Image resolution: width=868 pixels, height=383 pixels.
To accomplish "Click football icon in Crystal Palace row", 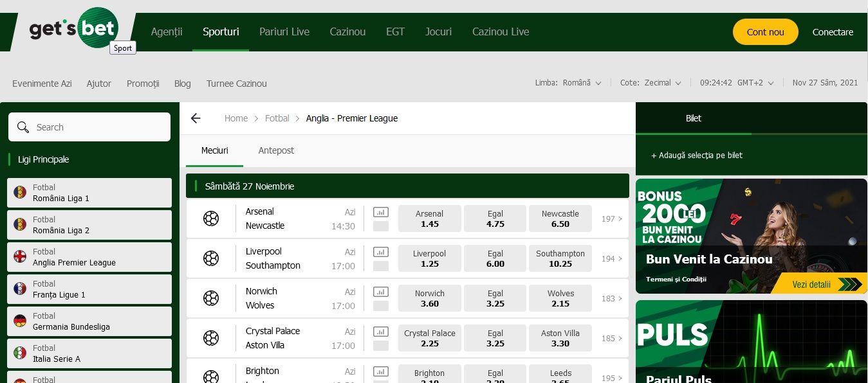I will point(211,338).
